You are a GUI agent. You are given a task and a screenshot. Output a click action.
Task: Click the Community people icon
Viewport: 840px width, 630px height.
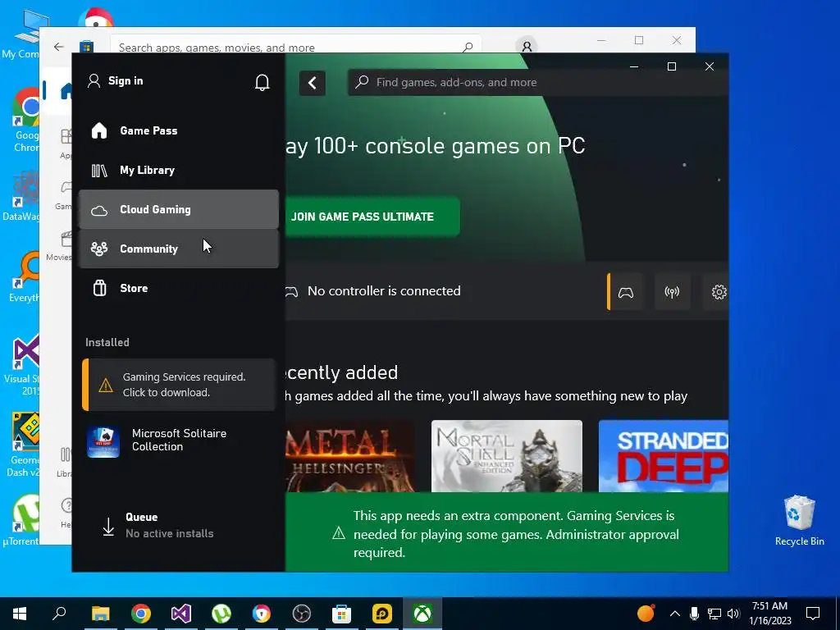click(x=99, y=249)
